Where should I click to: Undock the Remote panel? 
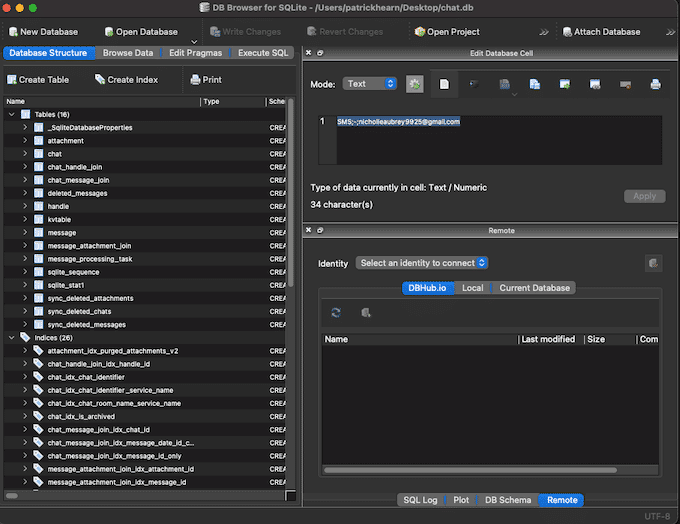pyautogui.click(x=320, y=230)
